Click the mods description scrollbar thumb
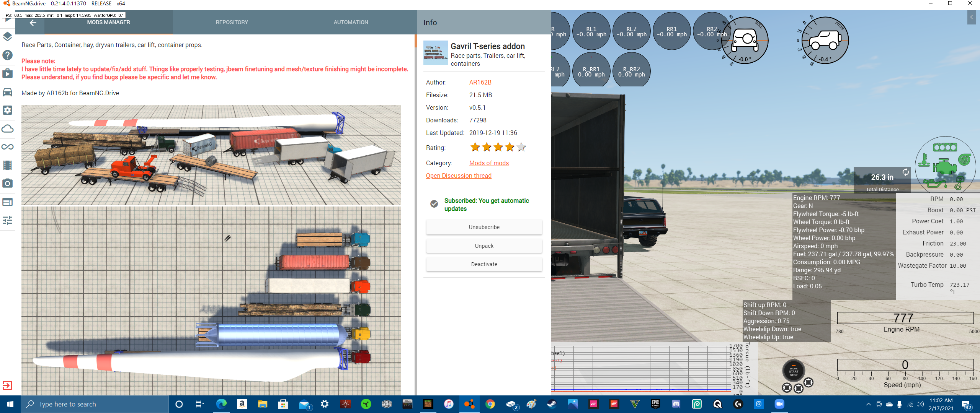Image resolution: width=980 pixels, height=413 pixels. tap(416, 41)
